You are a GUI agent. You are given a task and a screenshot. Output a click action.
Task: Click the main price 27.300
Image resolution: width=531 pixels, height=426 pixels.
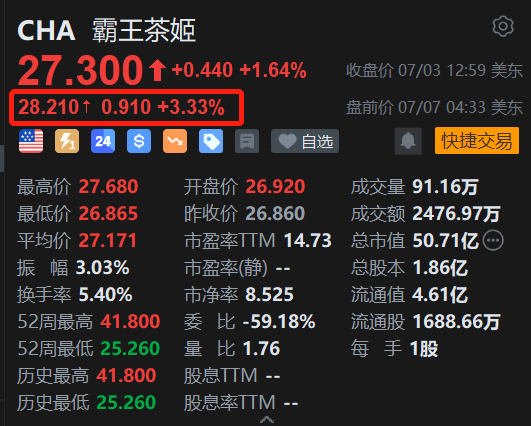click(x=81, y=70)
